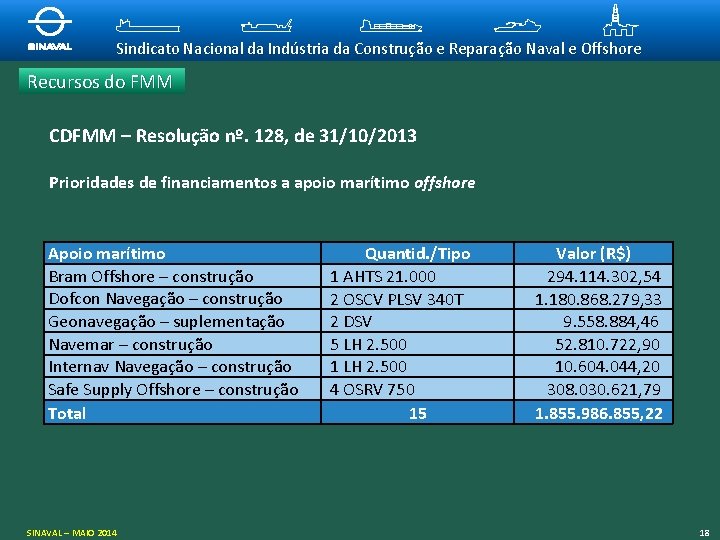Click 'Prioridades de financiamentos' subtitle
The image size is (720, 540).
[x=262, y=183]
